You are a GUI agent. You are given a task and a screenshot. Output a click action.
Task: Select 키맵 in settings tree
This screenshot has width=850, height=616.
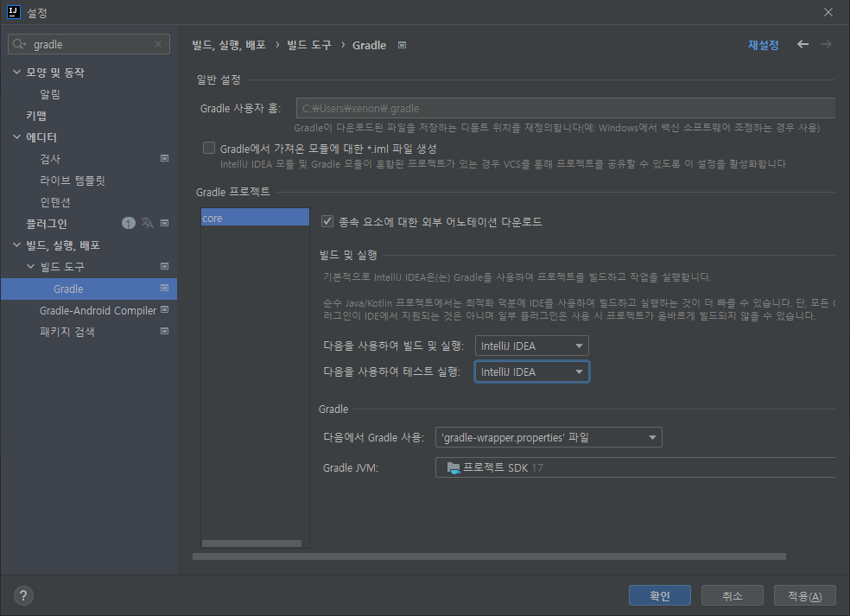[x=36, y=116]
